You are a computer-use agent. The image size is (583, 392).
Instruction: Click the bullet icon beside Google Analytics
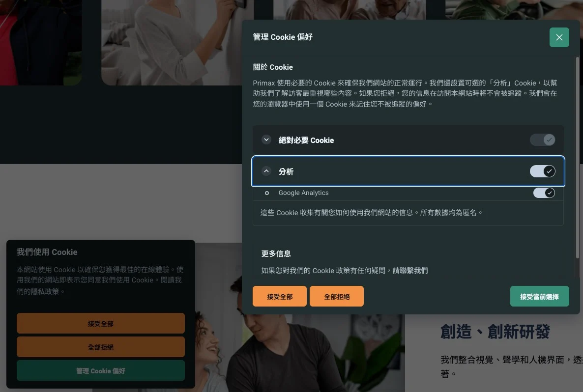point(267,193)
